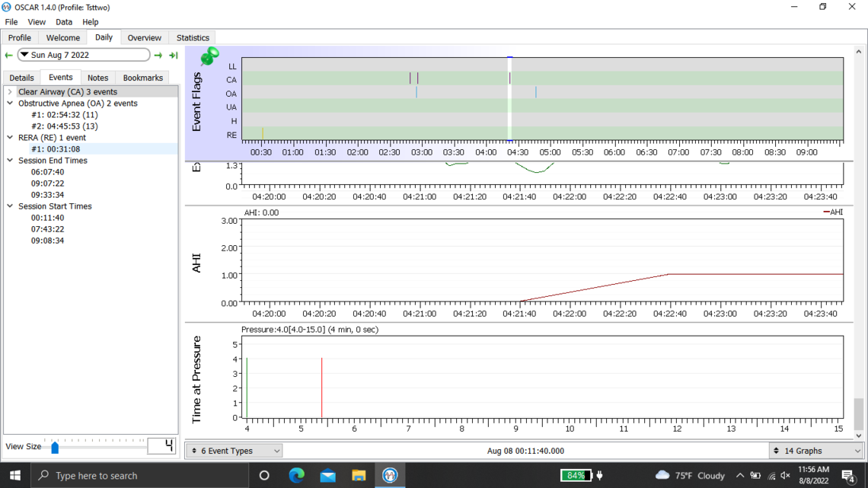Open Windows Start menu

[15, 475]
